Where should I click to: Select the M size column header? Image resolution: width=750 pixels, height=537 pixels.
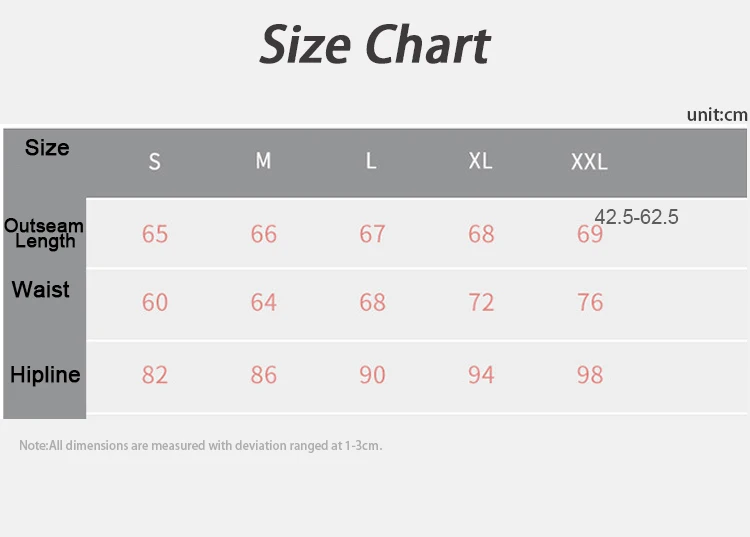pos(263,161)
